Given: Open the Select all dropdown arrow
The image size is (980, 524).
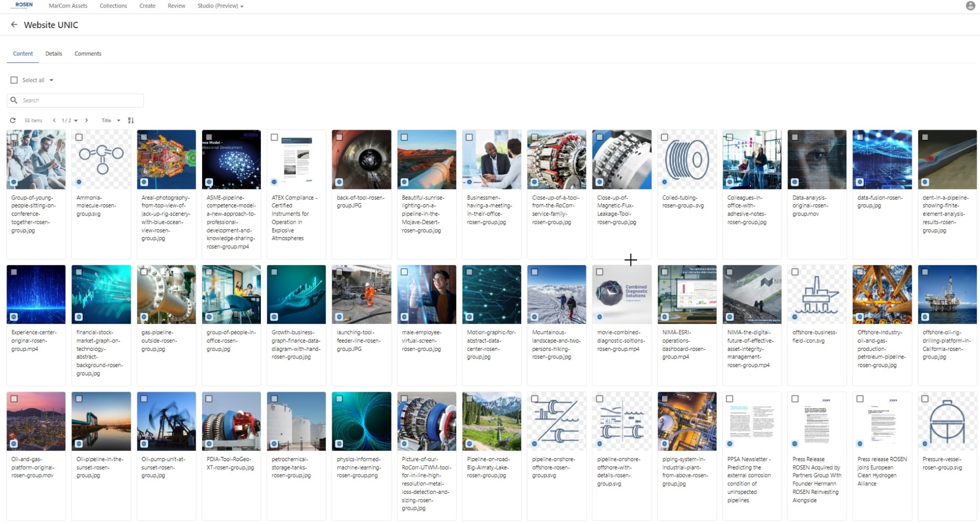Looking at the screenshot, I should click(52, 80).
